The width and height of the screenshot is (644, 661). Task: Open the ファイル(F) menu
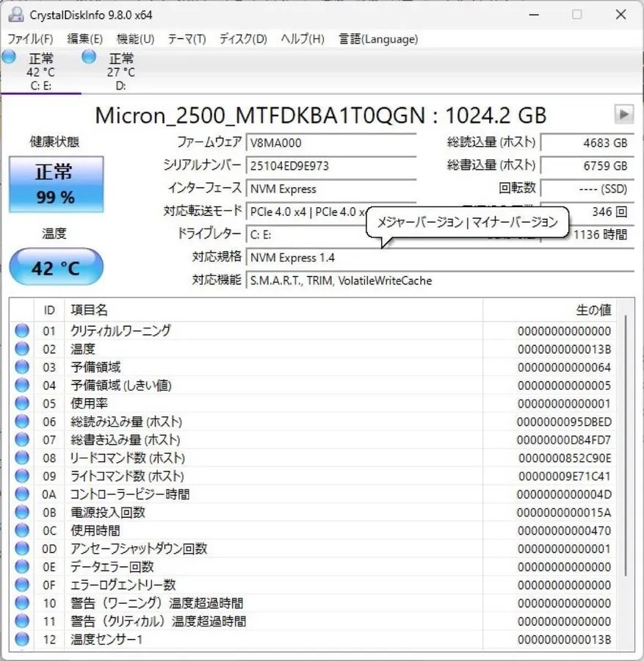click(x=30, y=39)
